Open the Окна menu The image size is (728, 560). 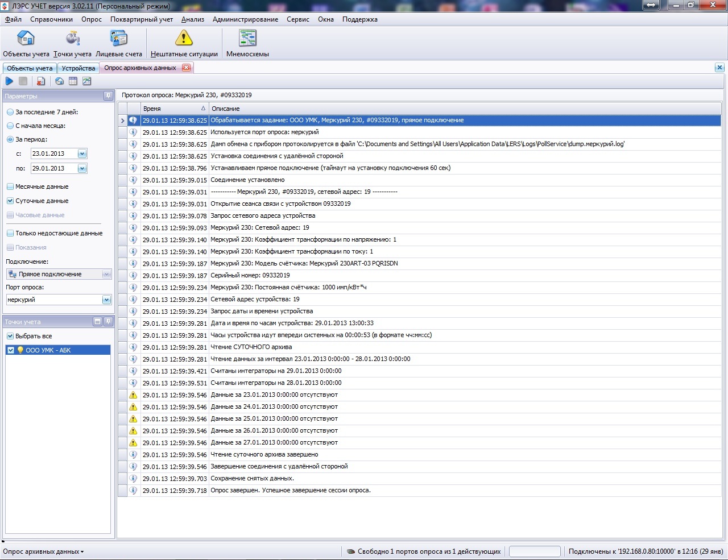click(x=326, y=19)
